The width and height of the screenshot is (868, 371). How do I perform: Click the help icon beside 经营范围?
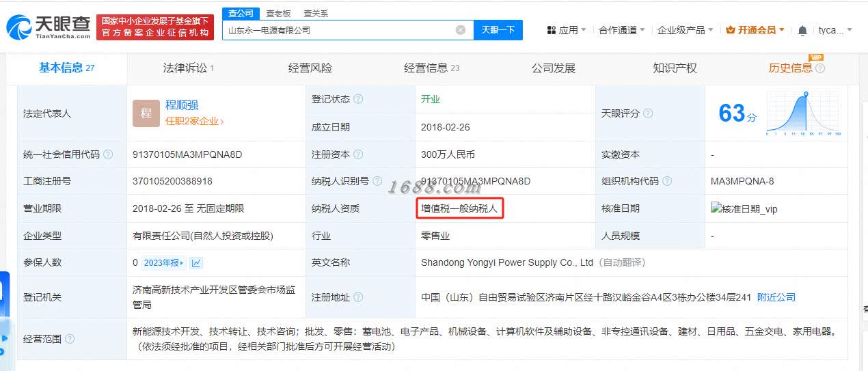tap(70, 339)
